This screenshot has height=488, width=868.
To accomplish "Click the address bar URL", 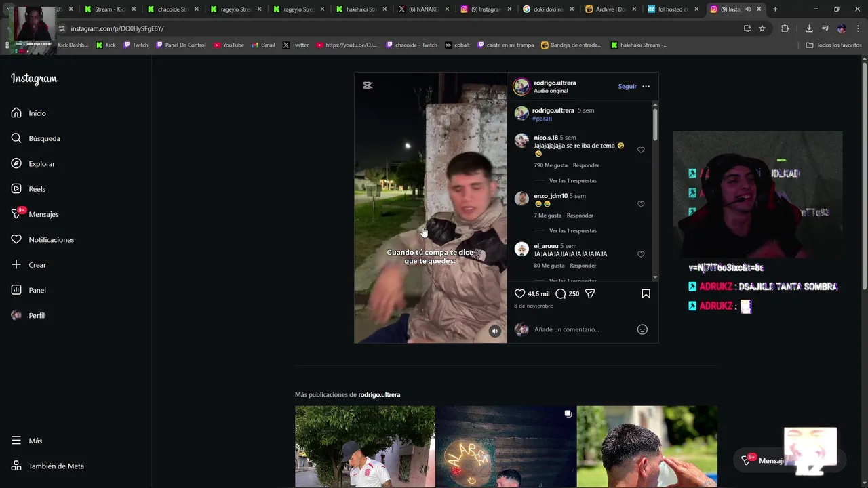I will click(117, 28).
